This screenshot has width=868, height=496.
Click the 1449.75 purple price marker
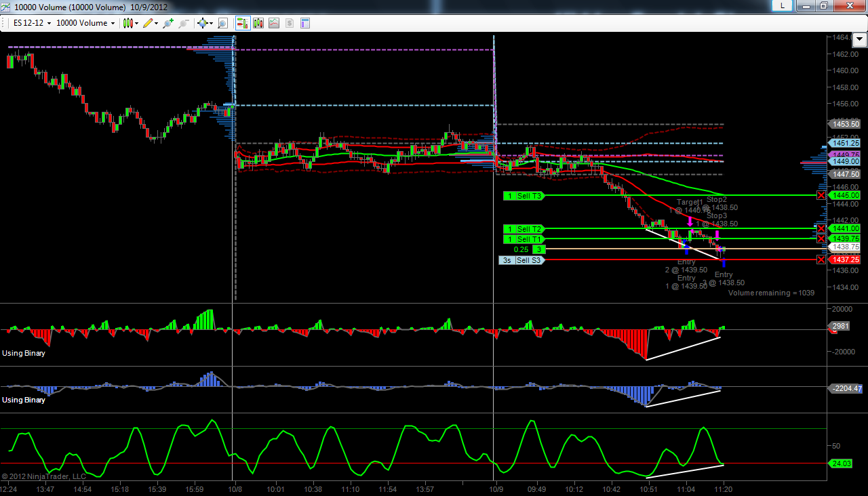pos(845,154)
